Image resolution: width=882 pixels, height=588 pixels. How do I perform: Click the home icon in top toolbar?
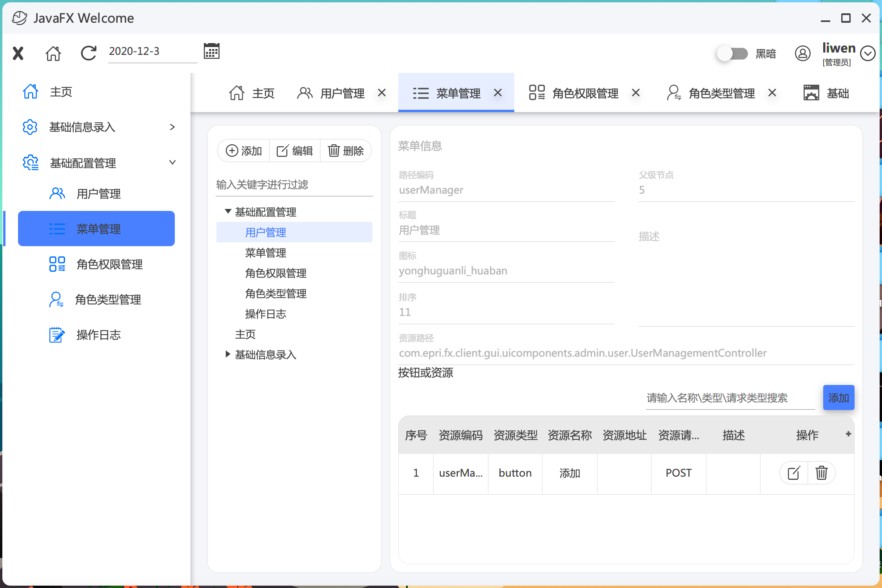53,53
